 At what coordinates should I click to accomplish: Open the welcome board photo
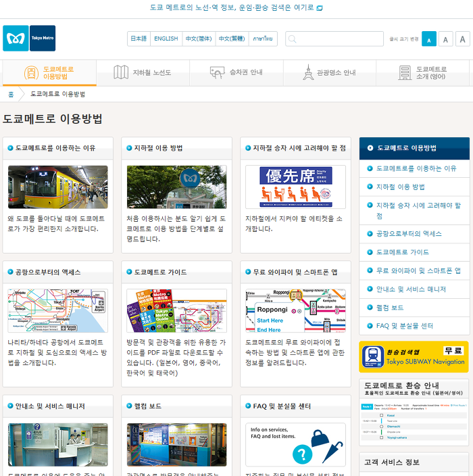tap(176, 445)
